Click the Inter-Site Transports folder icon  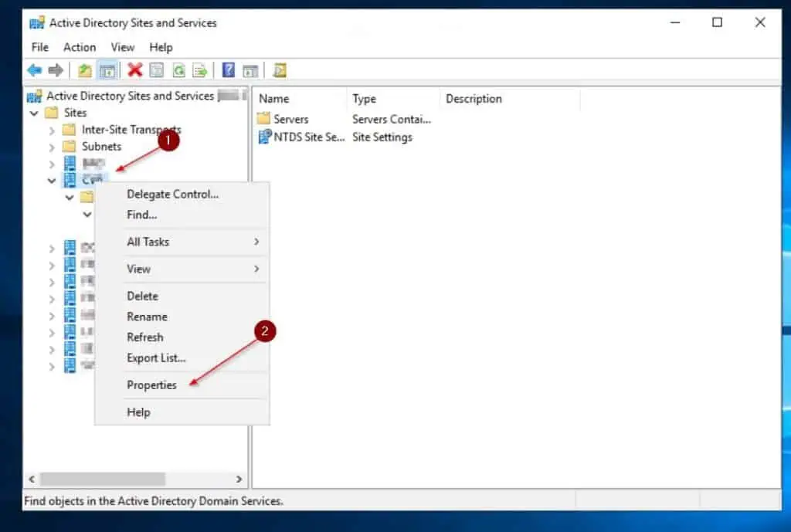pos(69,130)
